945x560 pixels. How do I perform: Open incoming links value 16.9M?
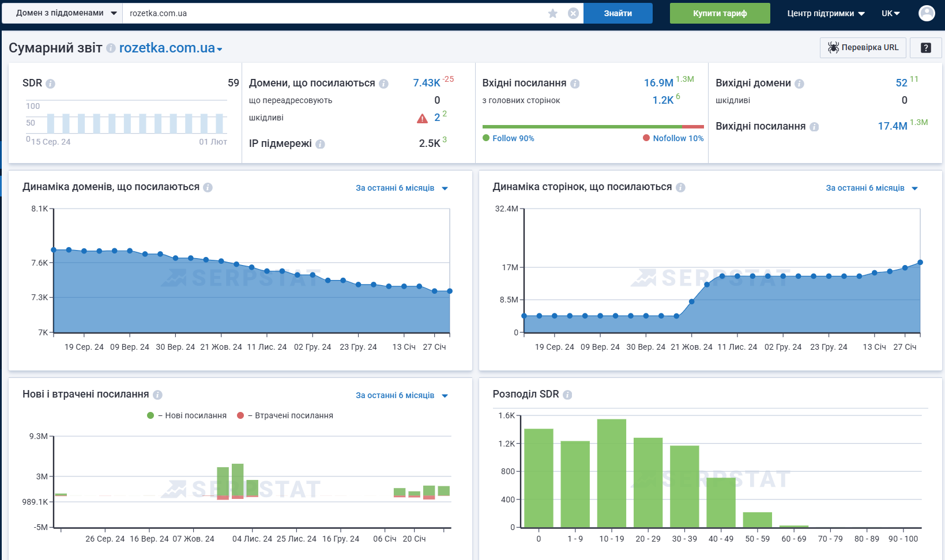pos(658,83)
